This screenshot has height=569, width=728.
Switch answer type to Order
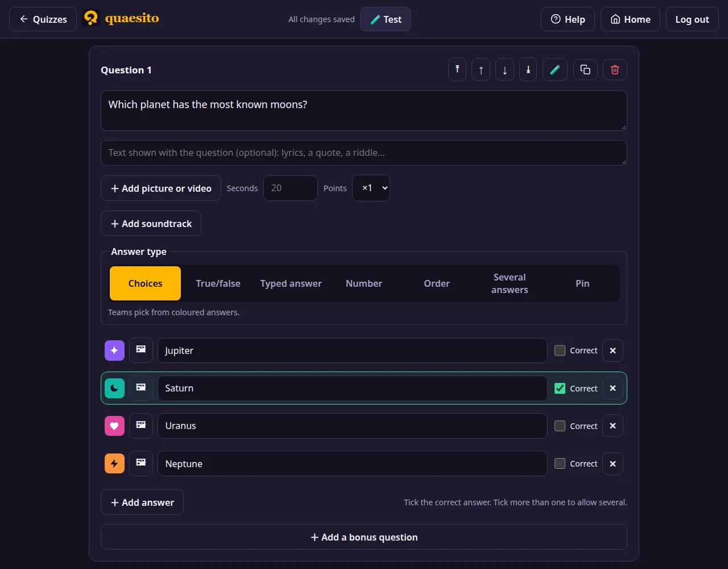coord(437,283)
